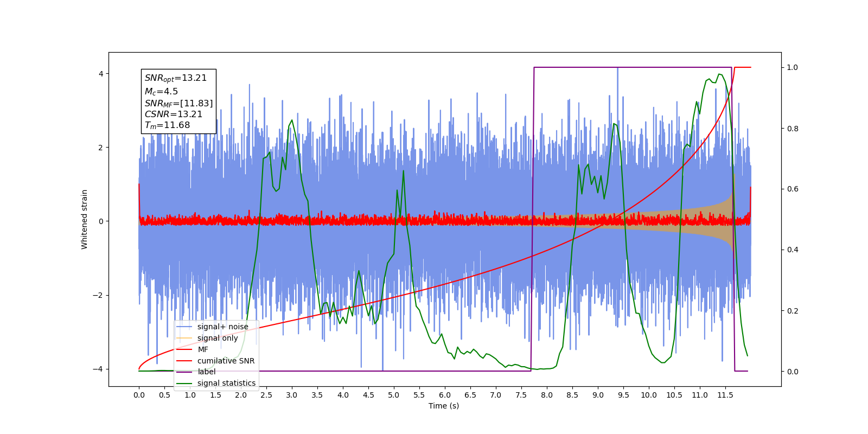Click the 0.6 tick on the right axis
The image size is (868, 434).
[793, 189]
